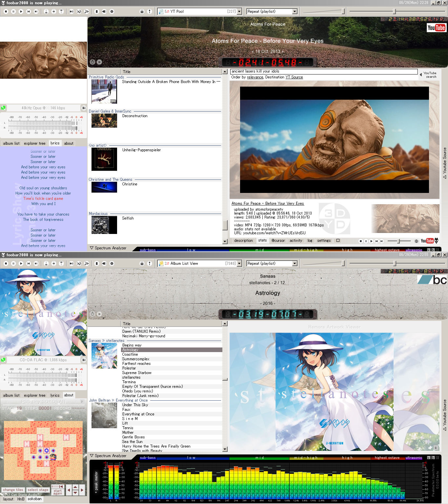This screenshot has height=504, width=448.
Task: Click the 'change tiles' Sokoban button
Action: pyautogui.click(x=13, y=490)
